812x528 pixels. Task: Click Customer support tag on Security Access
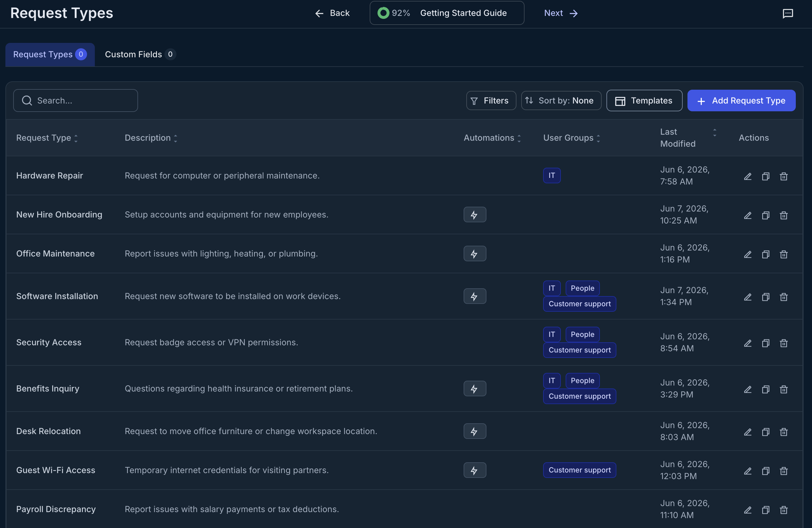579,350
